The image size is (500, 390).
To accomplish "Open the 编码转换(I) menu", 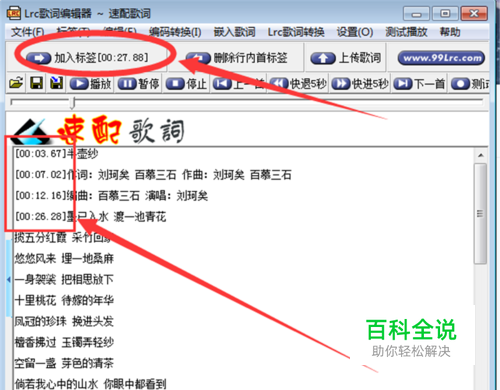I will (x=175, y=32).
